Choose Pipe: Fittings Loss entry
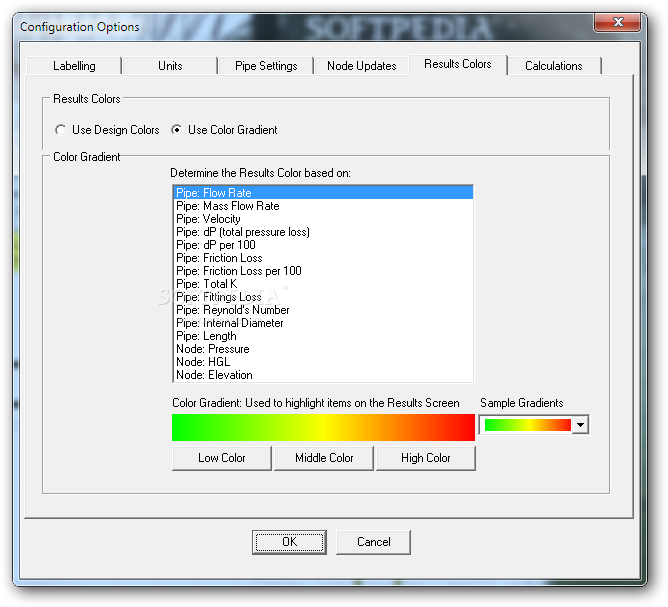 point(323,297)
